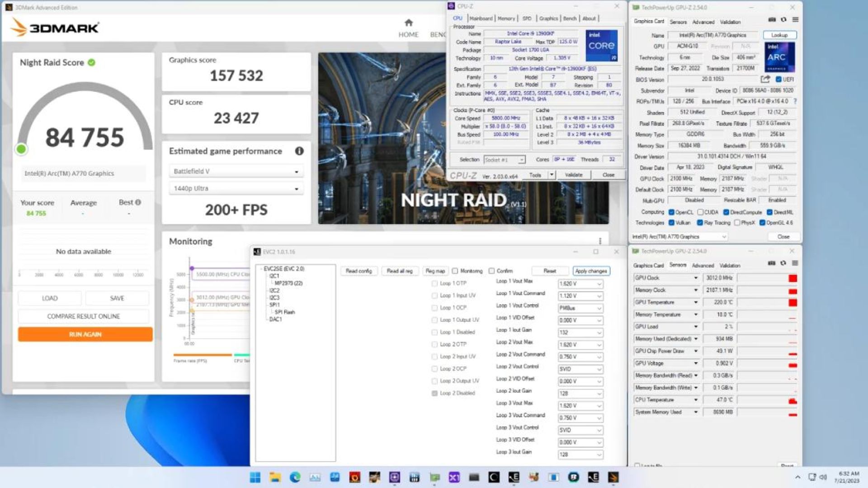This screenshot has height=488, width=868.
Task: Switch to CPU-Z Memory tab
Action: (x=506, y=19)
